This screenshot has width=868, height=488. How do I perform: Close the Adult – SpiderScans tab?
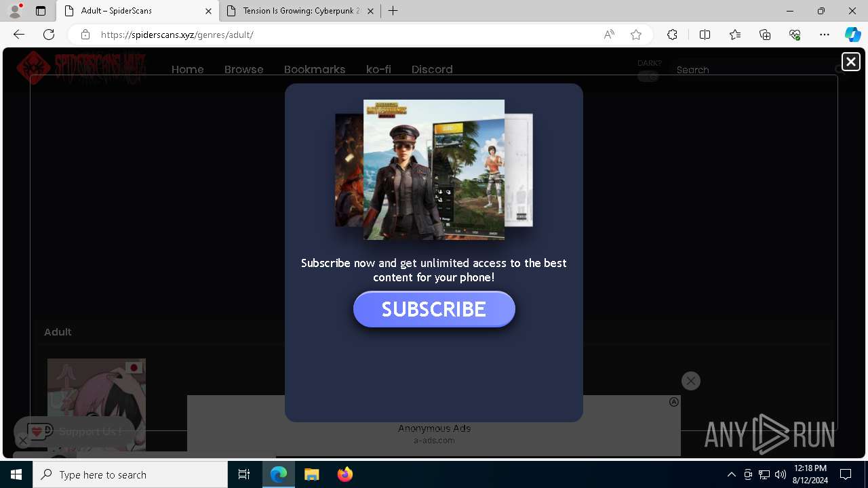pyautogui.click(x=209, y=11)
